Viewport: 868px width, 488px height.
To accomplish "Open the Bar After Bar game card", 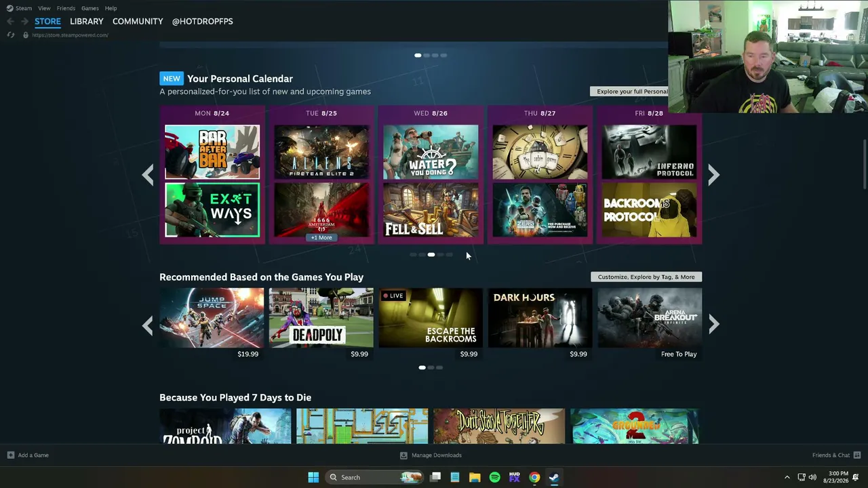I will pyautogui.click(x=212, y=152).
